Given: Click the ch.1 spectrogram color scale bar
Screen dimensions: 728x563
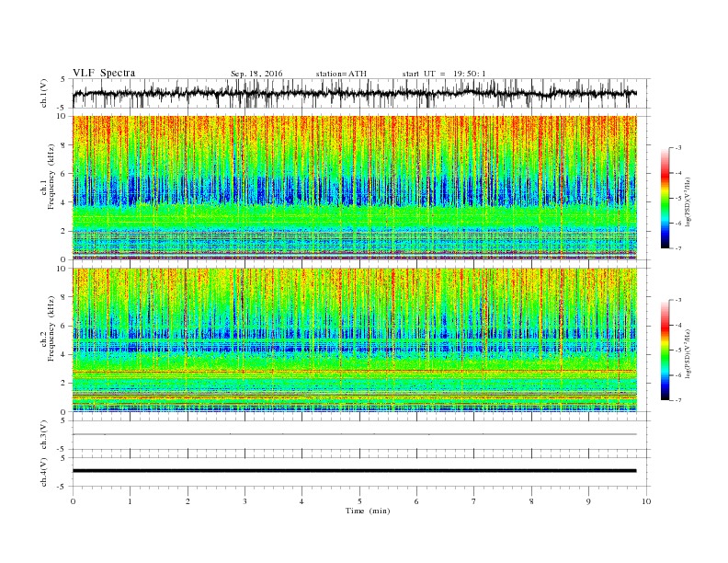Looking at the screenshot, I should [665, 199].
